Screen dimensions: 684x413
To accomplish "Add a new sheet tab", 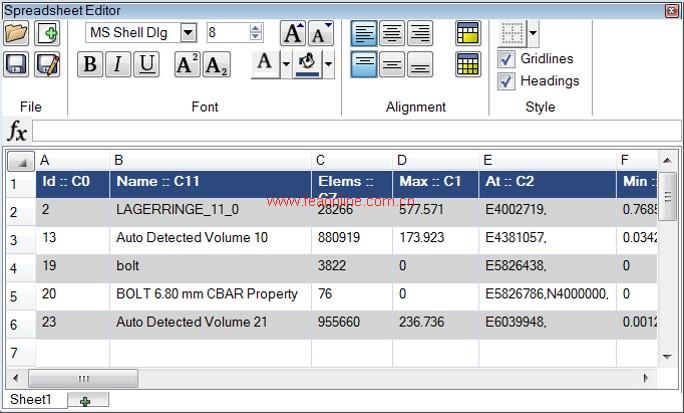I will (x=85, y=401).
